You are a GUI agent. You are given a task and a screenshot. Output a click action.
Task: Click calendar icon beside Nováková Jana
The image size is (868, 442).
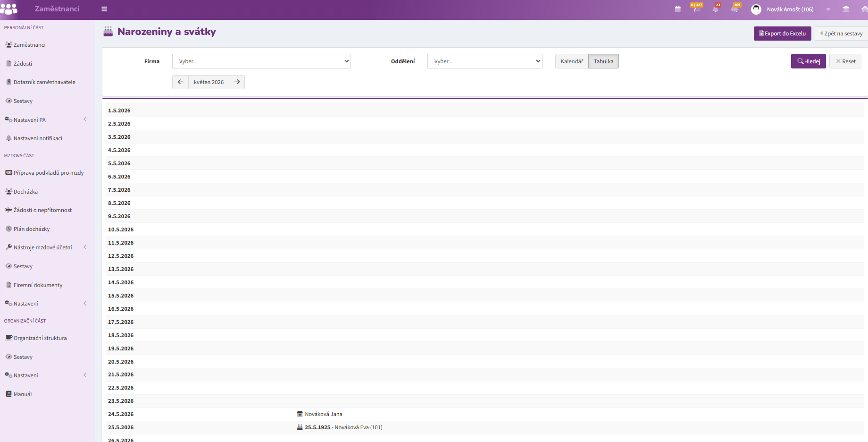coord(300,414)
